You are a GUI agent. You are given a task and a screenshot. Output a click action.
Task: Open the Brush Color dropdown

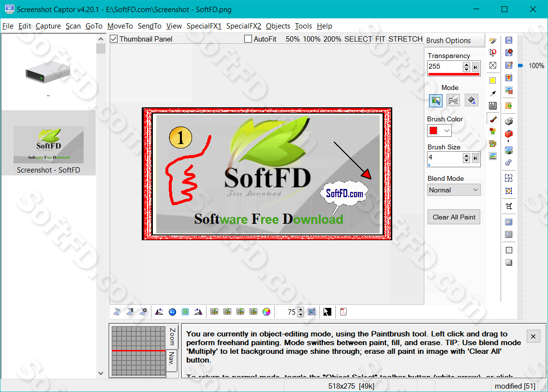coord(446,131)
